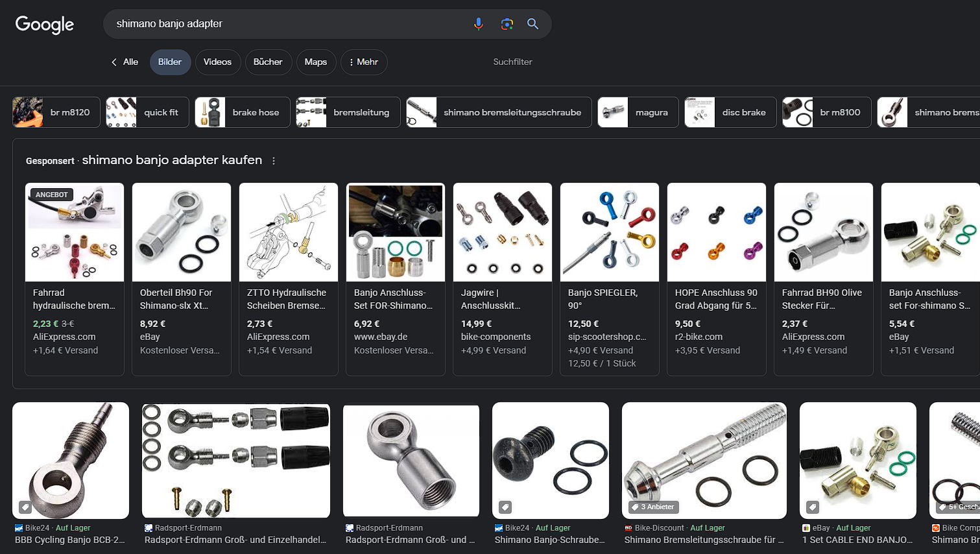Open sponsored section three-dot options
Screen dimensions: 980x554
274,161
